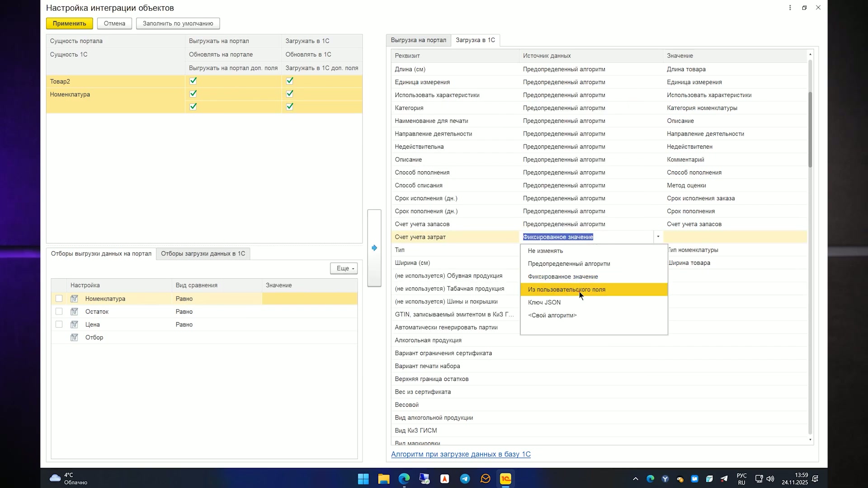The image size is (868, 488).
Task: Click the blue arrow transfer button
Action: 374,248
